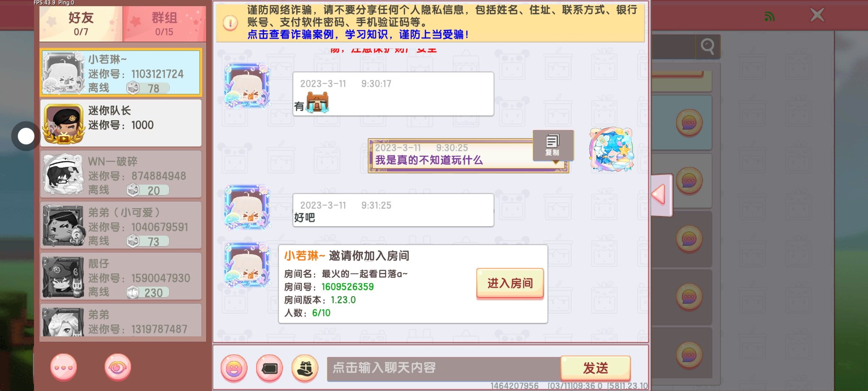Open chat with 迷你队长 friend
The image size is (868, 391).
click(121, 123)
